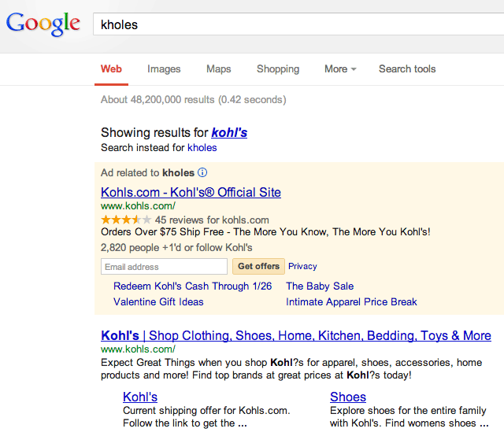
Task: Open the Privacy link
Action: click(302, 266)
